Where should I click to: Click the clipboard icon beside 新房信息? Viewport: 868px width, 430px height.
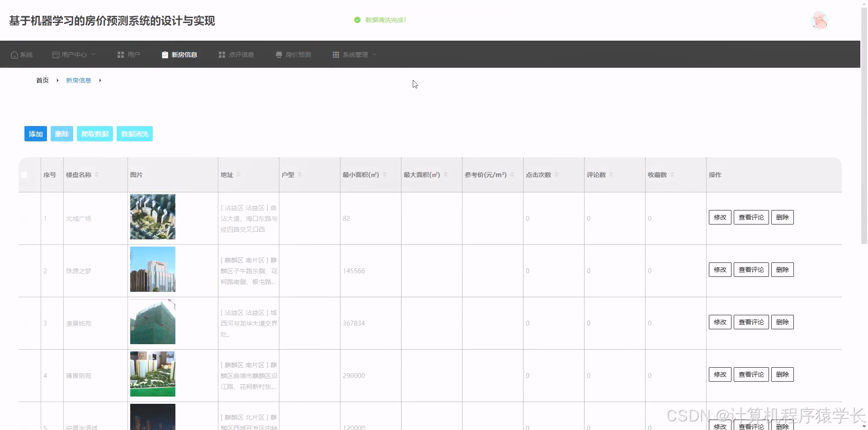(165, 55)
